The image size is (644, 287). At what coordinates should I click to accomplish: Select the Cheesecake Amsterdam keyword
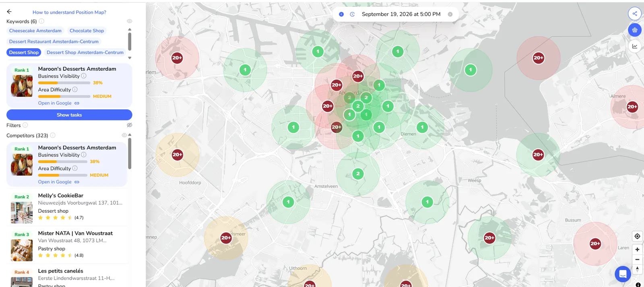coord(35,31)
